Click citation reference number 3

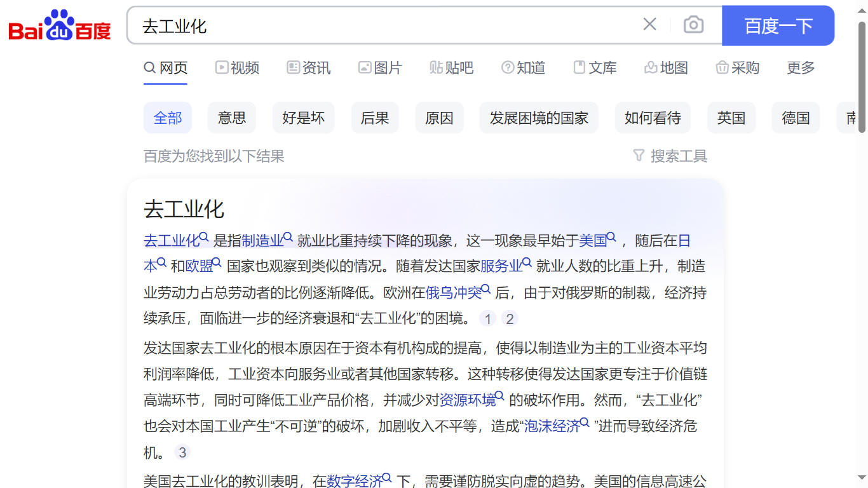point(182,452)
